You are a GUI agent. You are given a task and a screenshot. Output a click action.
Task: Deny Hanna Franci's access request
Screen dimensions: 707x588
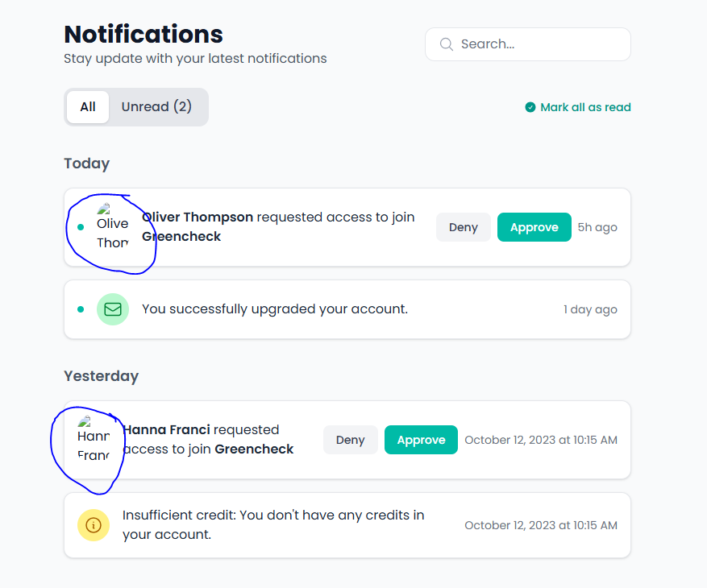(x=351, y=440)
